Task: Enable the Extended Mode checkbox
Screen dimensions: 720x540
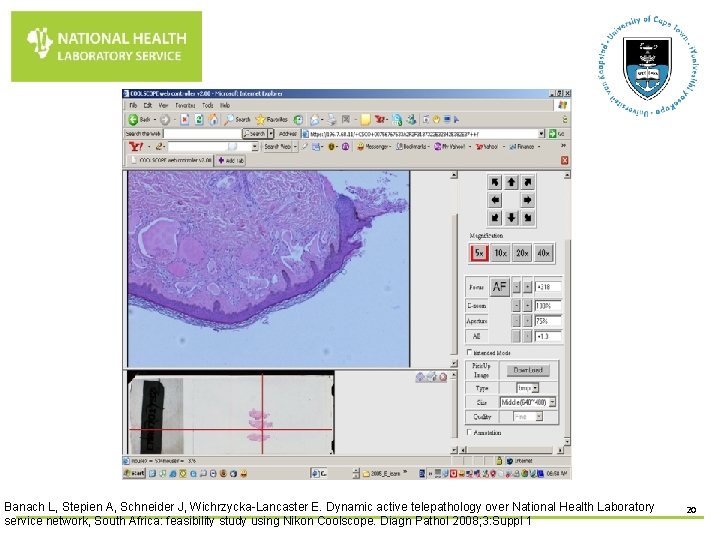Action: 469,352
